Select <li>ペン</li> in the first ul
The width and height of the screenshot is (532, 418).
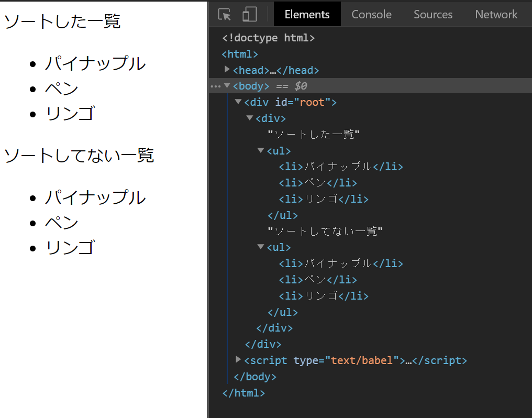[x=317, y=183]
